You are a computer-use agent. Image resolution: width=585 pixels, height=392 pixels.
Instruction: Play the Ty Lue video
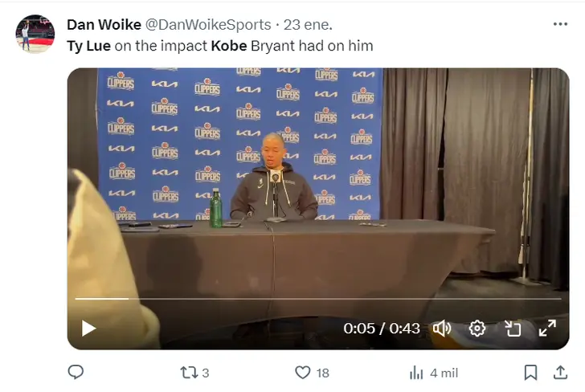(x=88, y=329)
